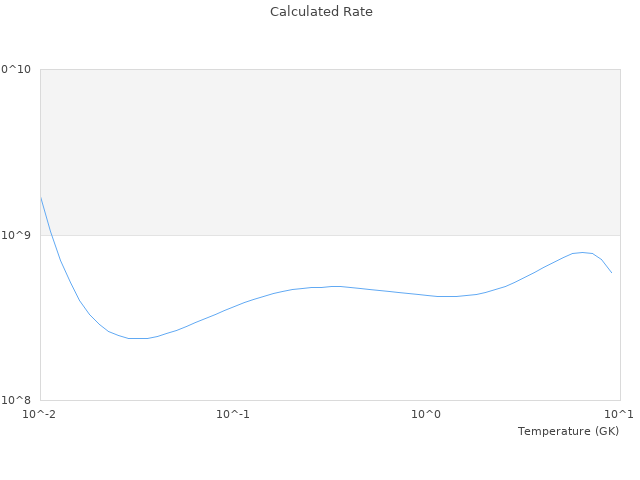Select the 10^0 x-axis tick label

pyautogui.click(x=427, y=414)
